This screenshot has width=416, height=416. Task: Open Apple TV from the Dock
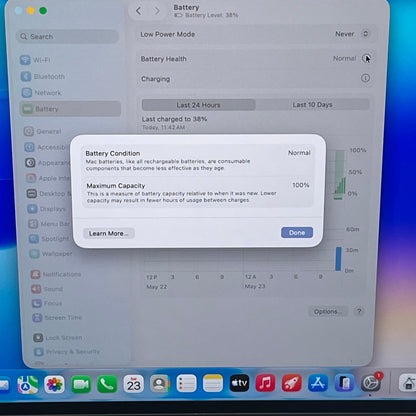239,383
